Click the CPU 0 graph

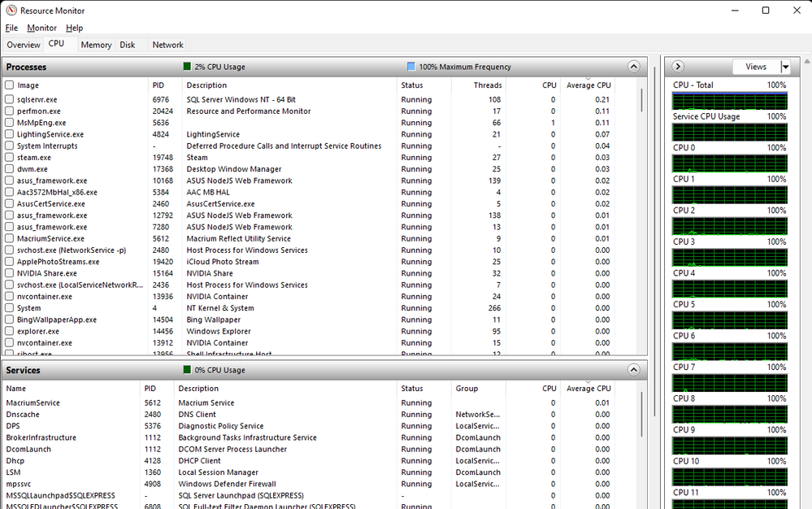coord(730,163)
